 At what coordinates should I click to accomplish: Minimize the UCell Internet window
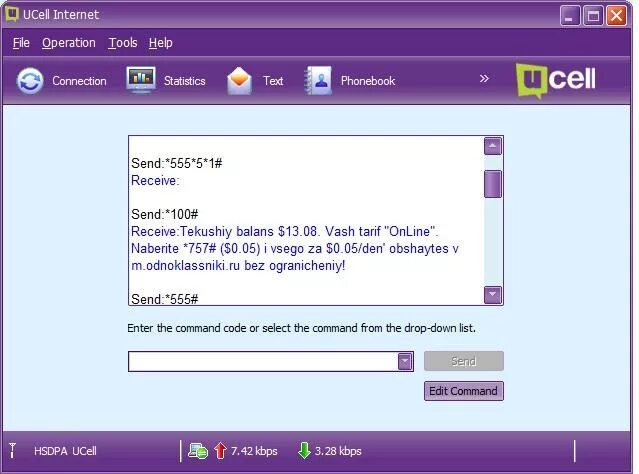pyautogui.click(x=570, y=16)
